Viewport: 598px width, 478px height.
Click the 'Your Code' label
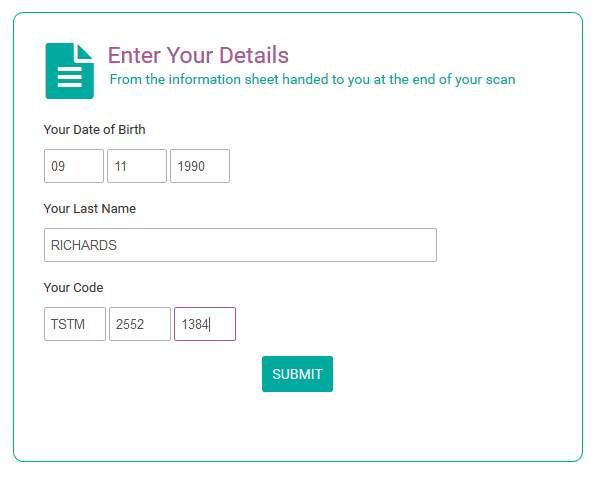pyautogui.click(x=73, y=288)
